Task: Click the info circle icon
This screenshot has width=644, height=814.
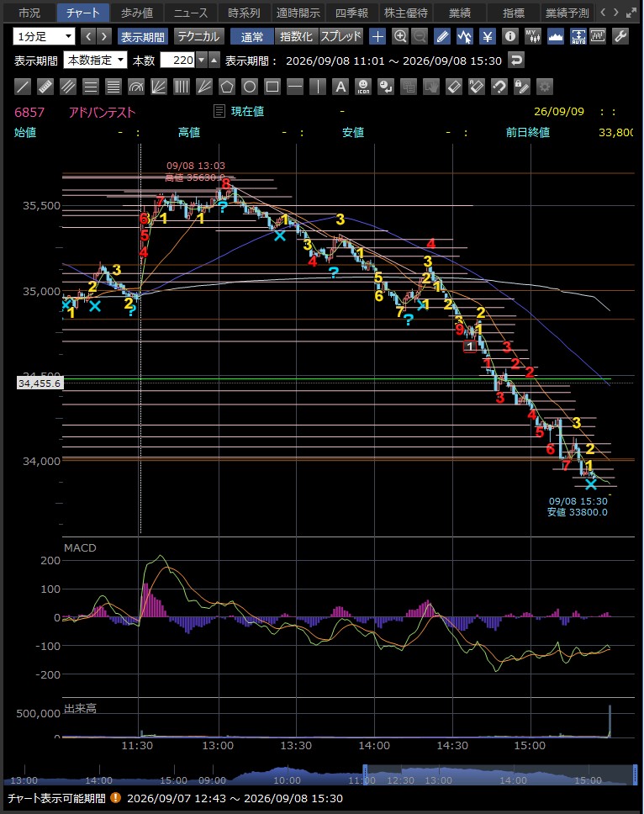Action: pos(510,36)
